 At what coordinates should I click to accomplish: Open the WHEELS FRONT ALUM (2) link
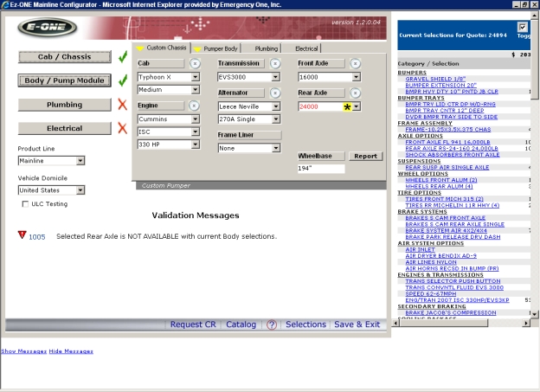441,180
